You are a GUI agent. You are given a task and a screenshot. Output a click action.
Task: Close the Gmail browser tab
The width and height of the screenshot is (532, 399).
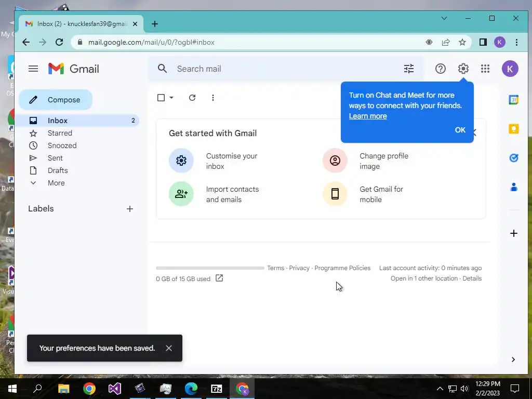pyautogui.click(x=135, y=24)
